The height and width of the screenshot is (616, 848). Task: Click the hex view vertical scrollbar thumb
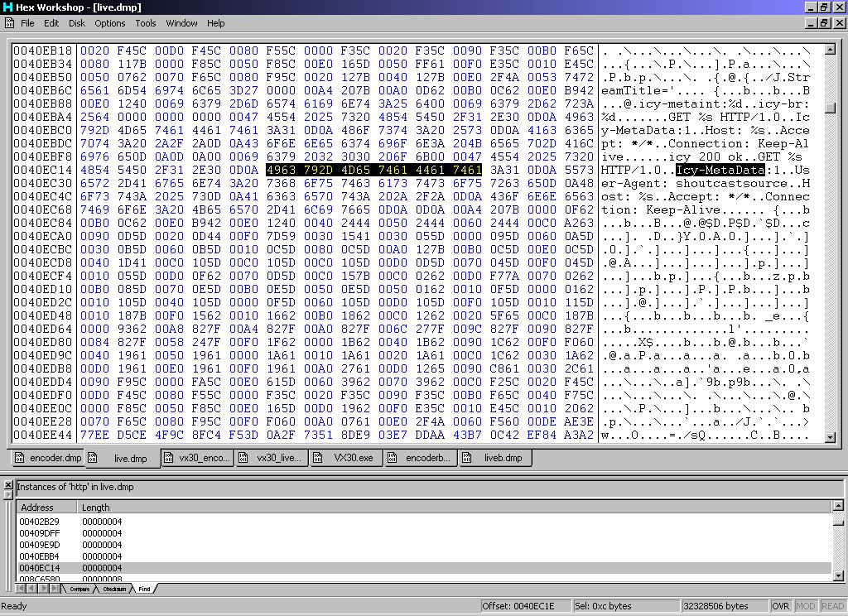click(830, 108)
